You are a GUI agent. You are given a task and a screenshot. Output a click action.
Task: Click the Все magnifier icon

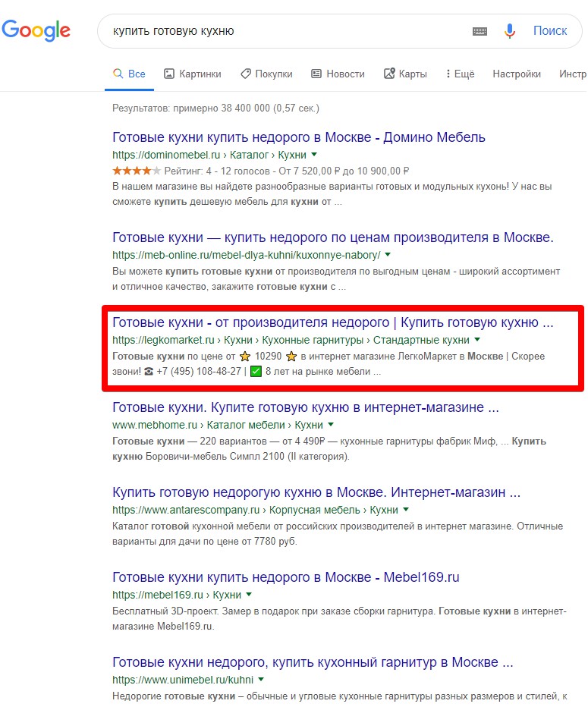click(118, 74)
